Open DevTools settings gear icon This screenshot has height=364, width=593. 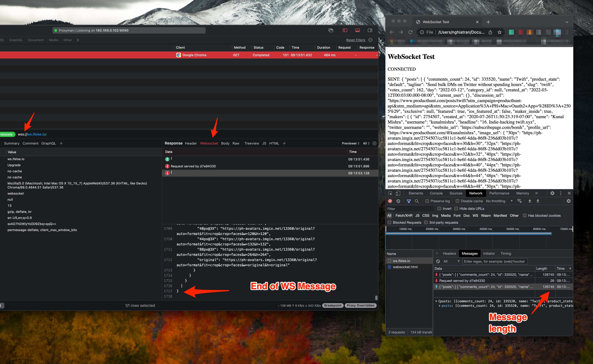pyautogui.click(x=552, y=193)
